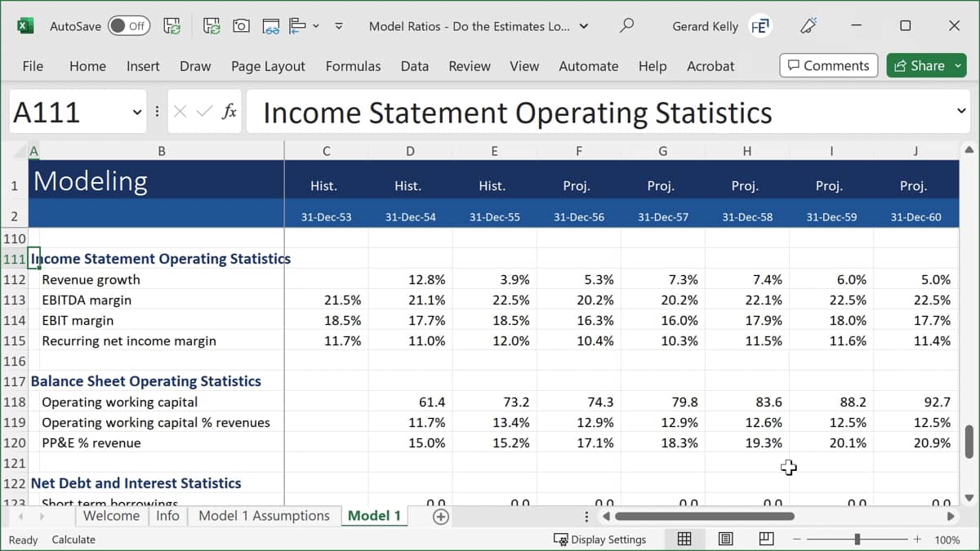Viewport: 980px width, 551px height.
Task: Click the zoom slider handle
Action: tap(857, 540)
